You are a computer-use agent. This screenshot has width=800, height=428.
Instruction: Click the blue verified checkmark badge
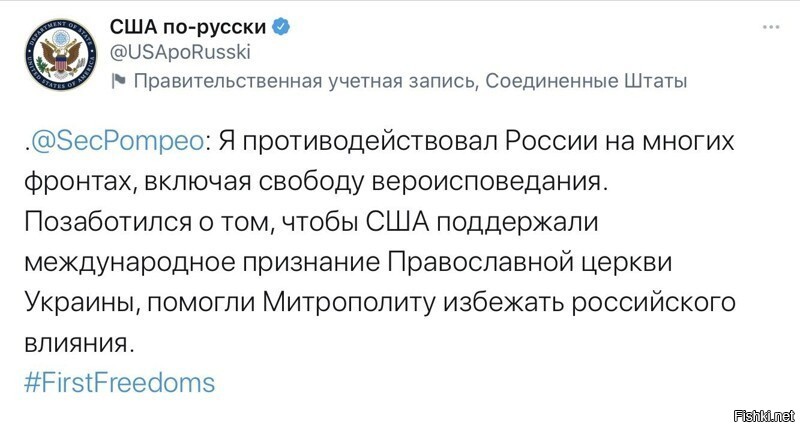(281, 26)
